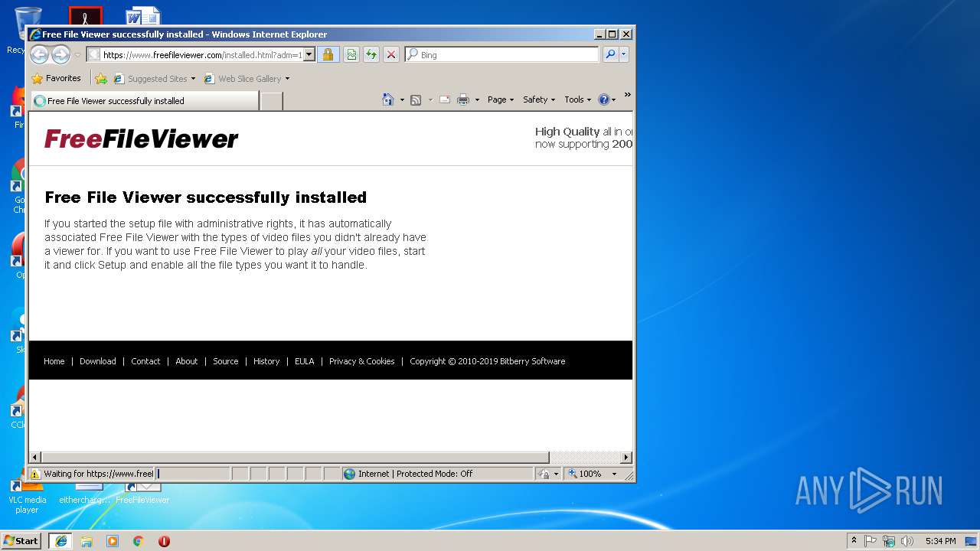Screen dimensions: 980x551
Task: Open the red Opera icon on taskbar
Action: [164, 541]
